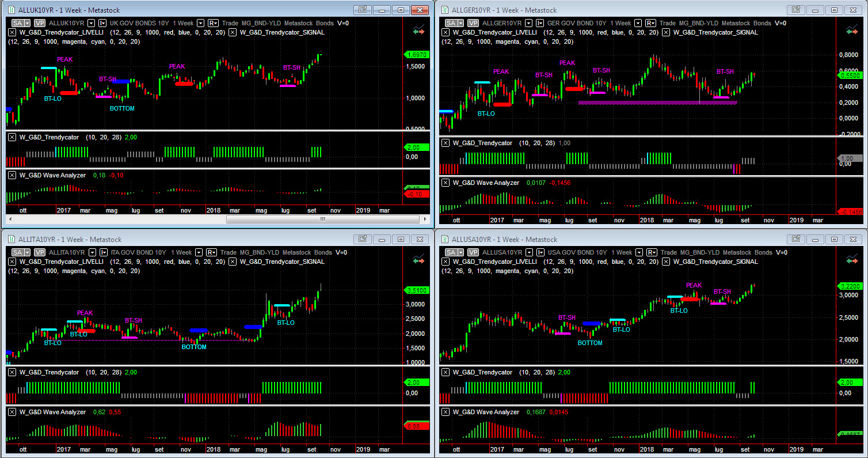Close the Wave Analyzer pane in ALLUSA10YR
The image size is (868, 458).
446,412
